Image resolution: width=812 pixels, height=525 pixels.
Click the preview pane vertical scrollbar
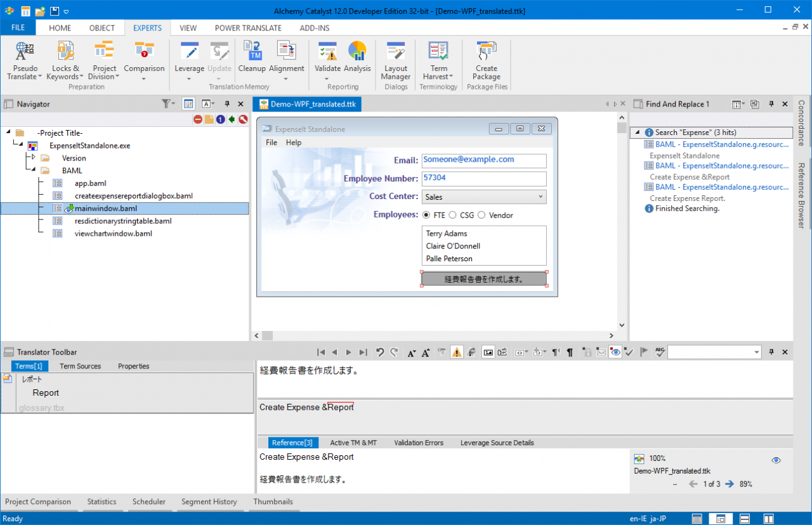click(x=622, y=222)
